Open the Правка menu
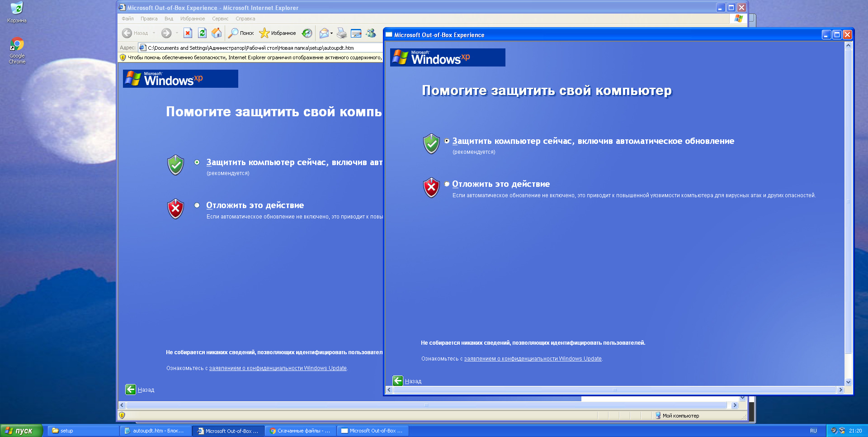The height and width of the screenshot is (437, 868). [149, 19]
